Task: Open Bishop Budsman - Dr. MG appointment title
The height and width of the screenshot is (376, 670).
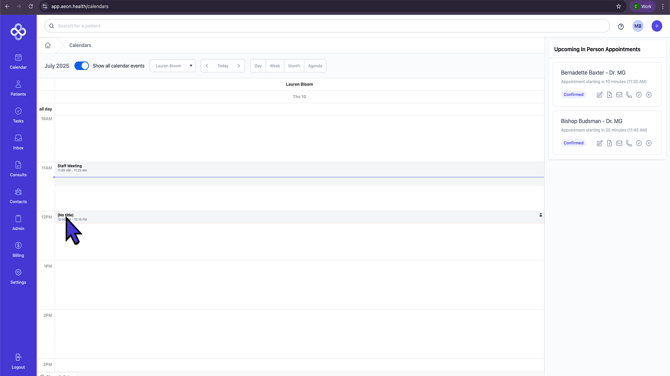Action: pyautogui.click(x=591, y=121)
